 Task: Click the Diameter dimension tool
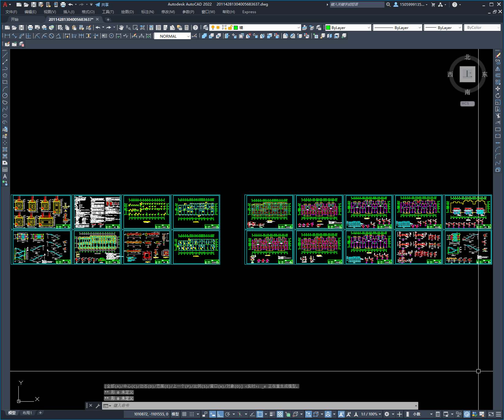click(x=51, y=36)
